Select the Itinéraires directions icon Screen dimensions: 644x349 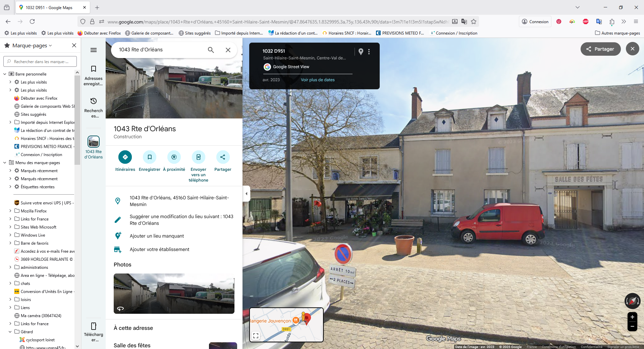(125, 157)
